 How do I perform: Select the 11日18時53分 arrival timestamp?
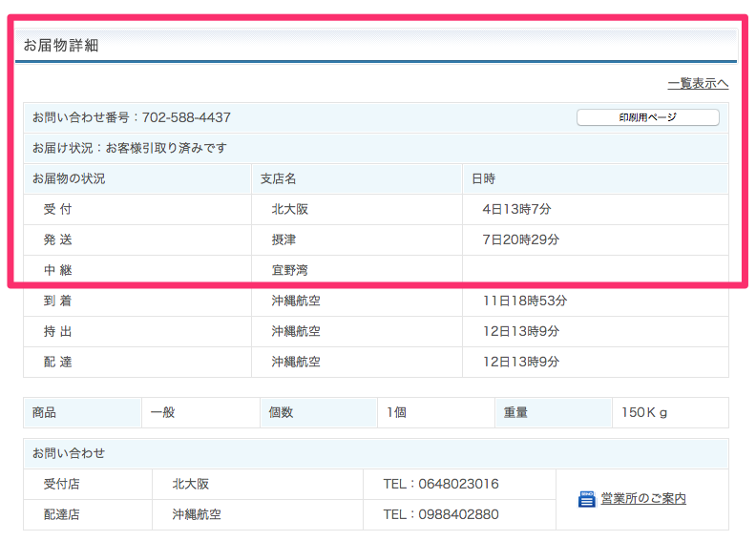coord(525,301)
